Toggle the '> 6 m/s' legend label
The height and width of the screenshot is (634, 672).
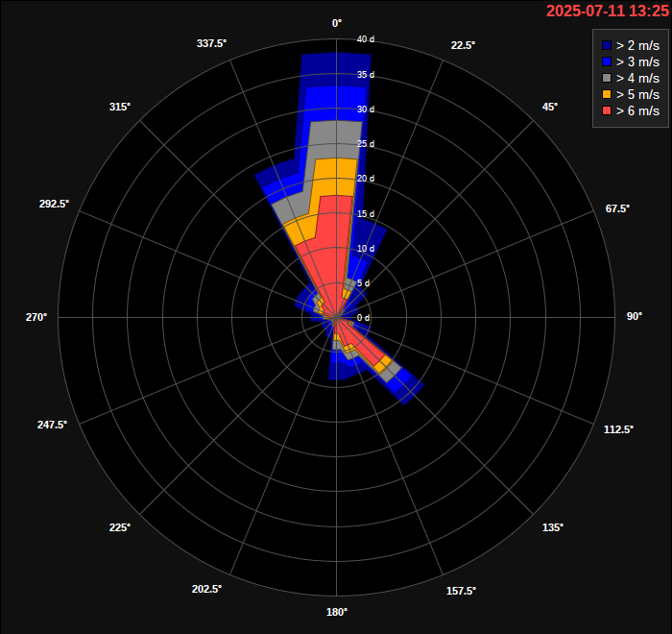click(x=637, y=110)
